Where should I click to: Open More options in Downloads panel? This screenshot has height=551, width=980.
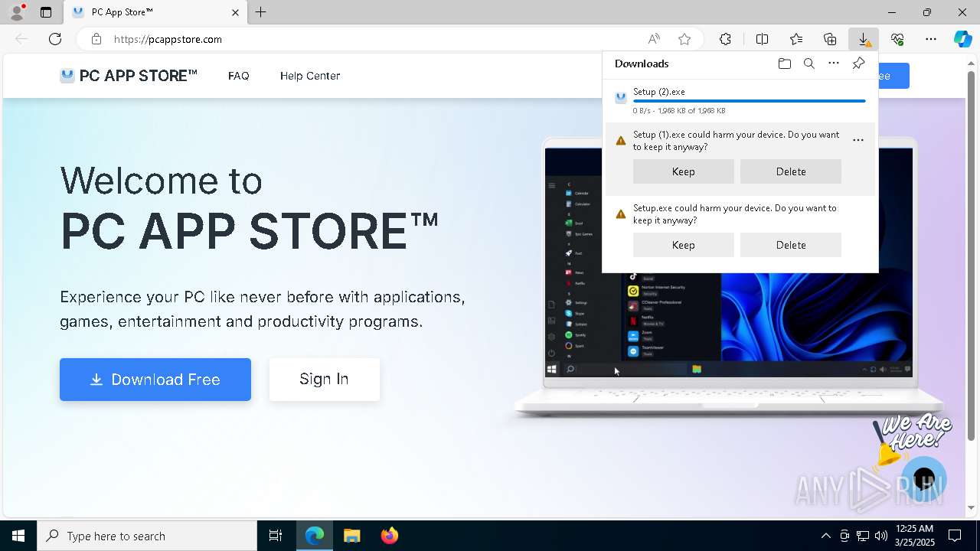coord(834,64)
